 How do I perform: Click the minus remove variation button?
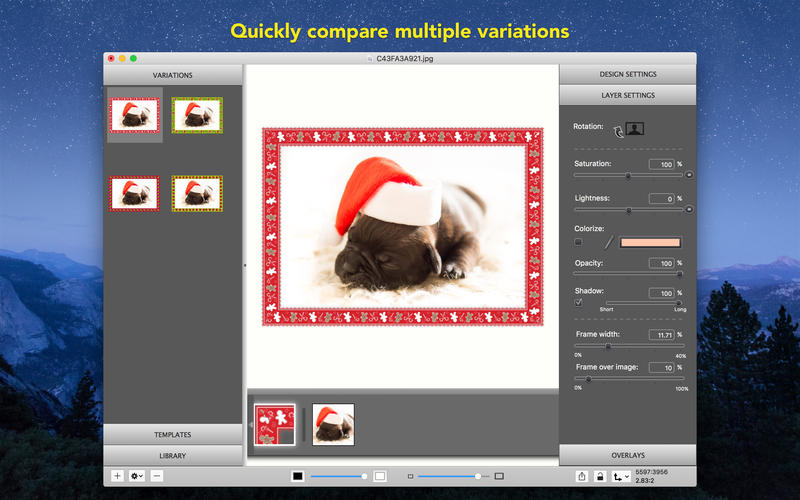tap(157, 476)
